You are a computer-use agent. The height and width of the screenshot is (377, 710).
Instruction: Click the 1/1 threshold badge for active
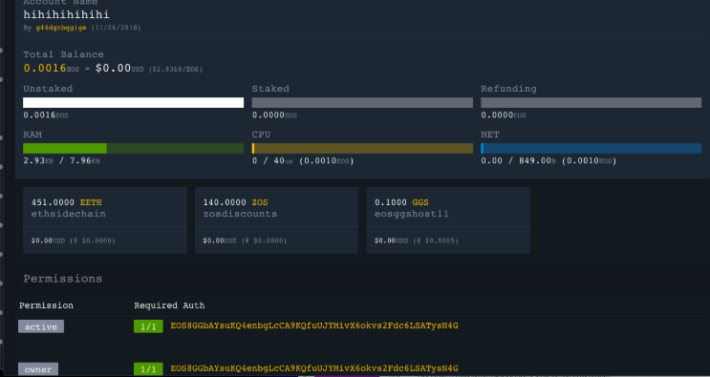(149, 326)
